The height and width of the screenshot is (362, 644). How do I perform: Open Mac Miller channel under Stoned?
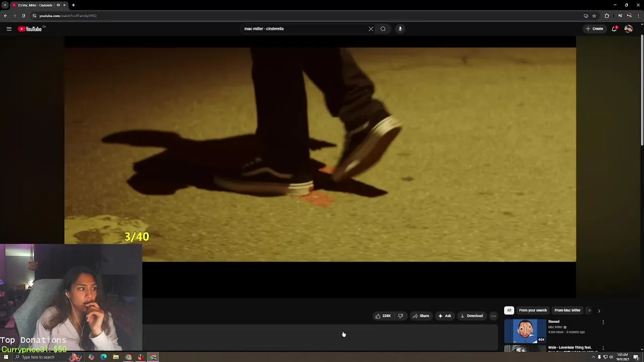pyautogui.click(x=555, y=327)
